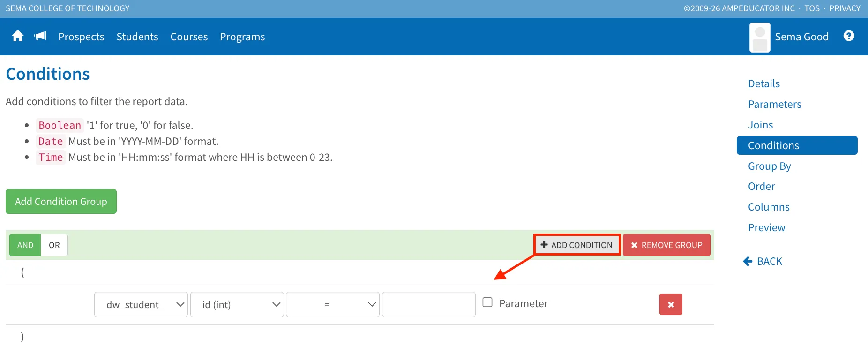Click the Sema Good user avatar
Screen dimensions: 868x362
[x=760, y=37]
